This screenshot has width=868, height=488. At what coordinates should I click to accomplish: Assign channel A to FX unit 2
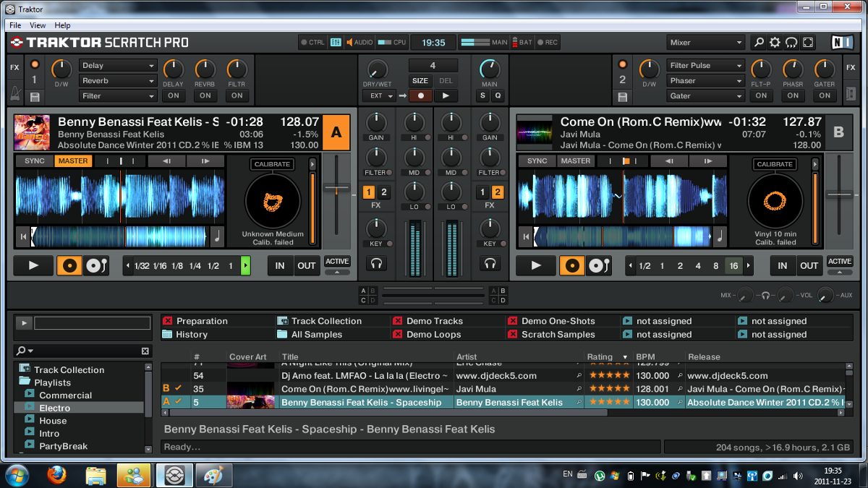[384, 192]
